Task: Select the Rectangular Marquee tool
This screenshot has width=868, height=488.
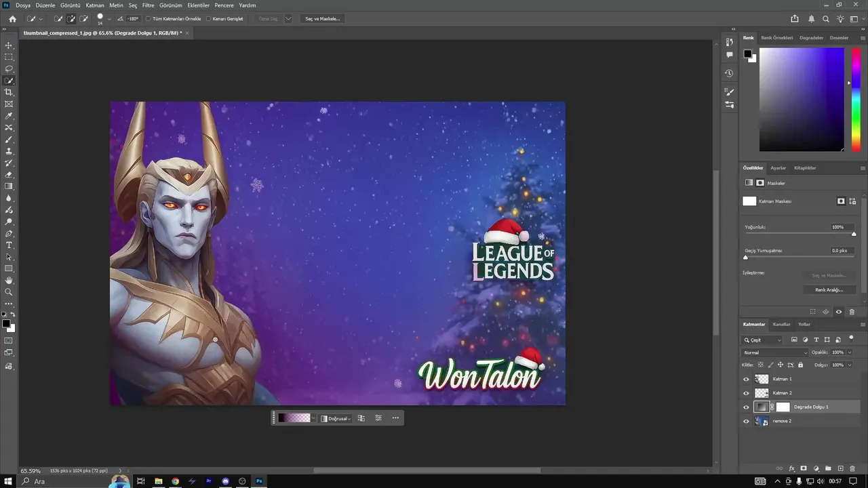Action: pyautogui.click(x=9, y=57)
